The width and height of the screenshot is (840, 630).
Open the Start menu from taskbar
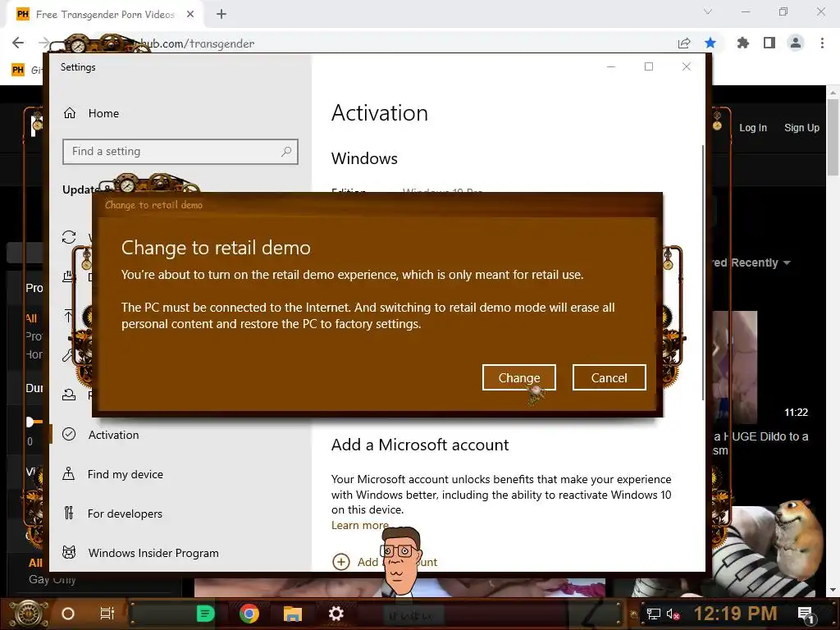point(29,614)
